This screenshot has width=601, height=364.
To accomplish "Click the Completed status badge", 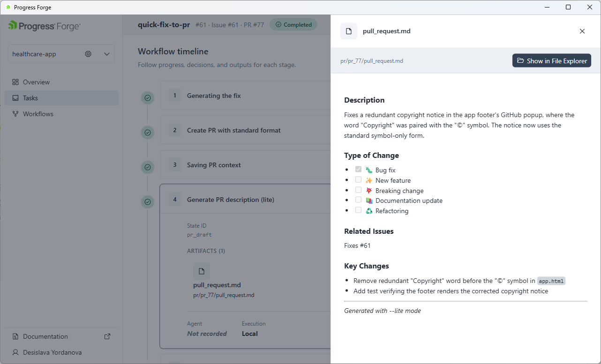I will click(293, 25).
